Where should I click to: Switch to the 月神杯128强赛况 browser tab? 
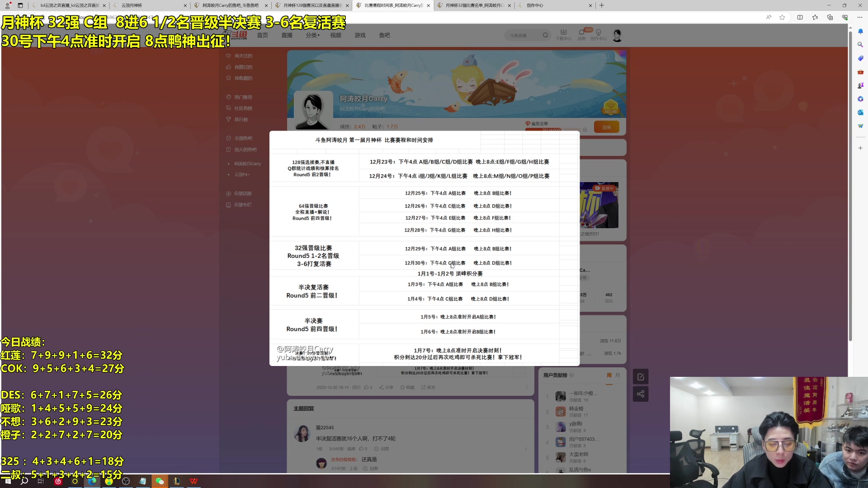[x=312, y=5]
